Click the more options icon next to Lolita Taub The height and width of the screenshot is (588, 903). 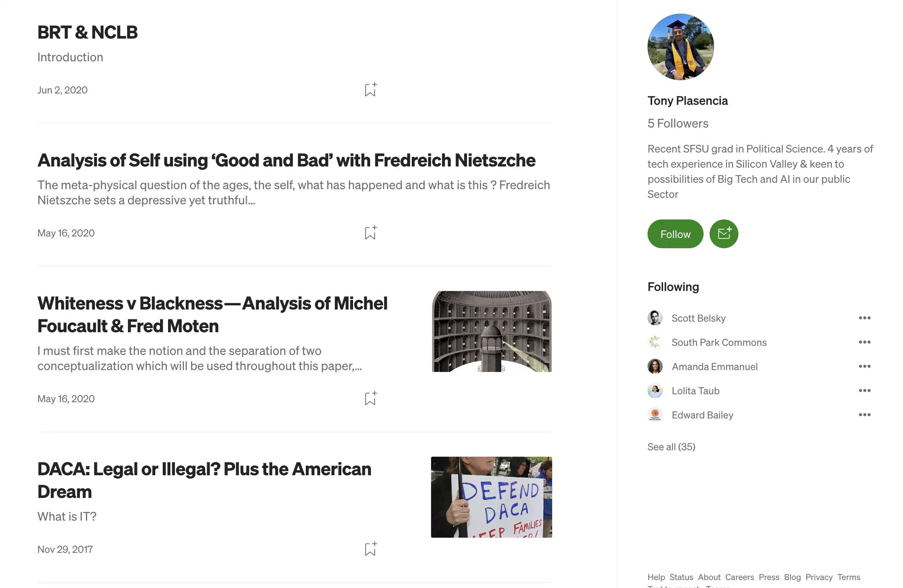coord(864,390)
